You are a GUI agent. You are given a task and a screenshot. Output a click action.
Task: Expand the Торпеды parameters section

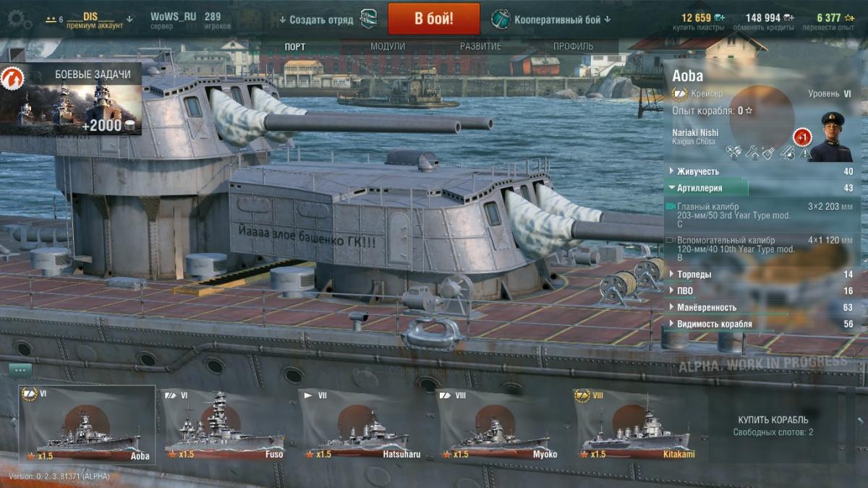pyautogui.click(x=762, y=275)
